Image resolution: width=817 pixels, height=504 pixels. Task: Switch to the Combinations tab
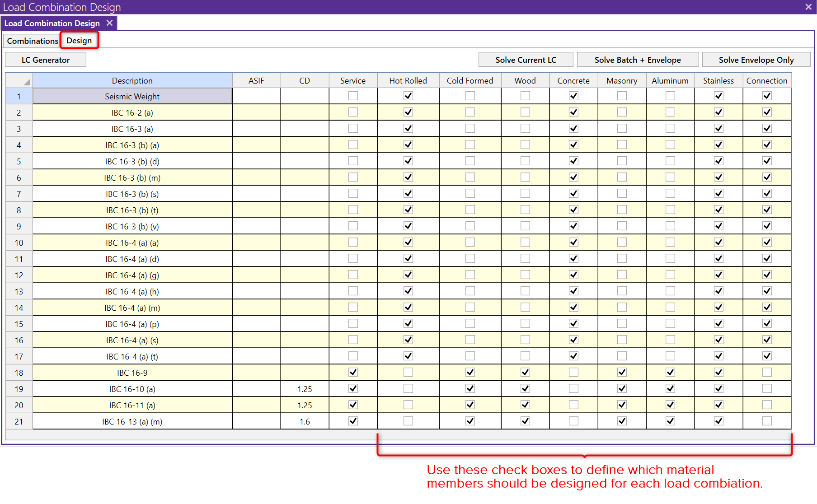pos(33,41)
